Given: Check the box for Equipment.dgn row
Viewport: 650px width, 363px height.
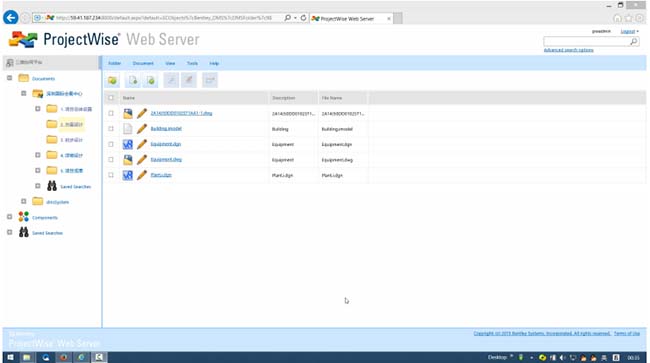Looking at the screenshot, I should coord(111,144).
